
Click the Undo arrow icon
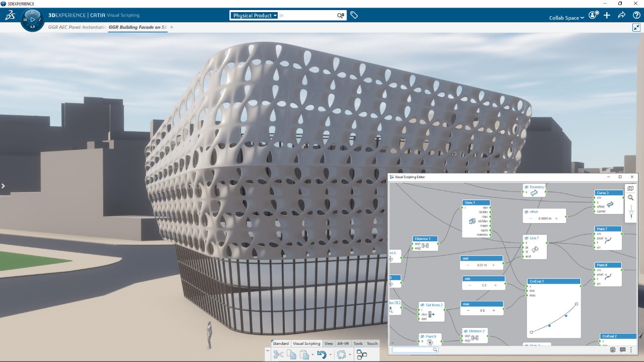(x=322, y=354)
